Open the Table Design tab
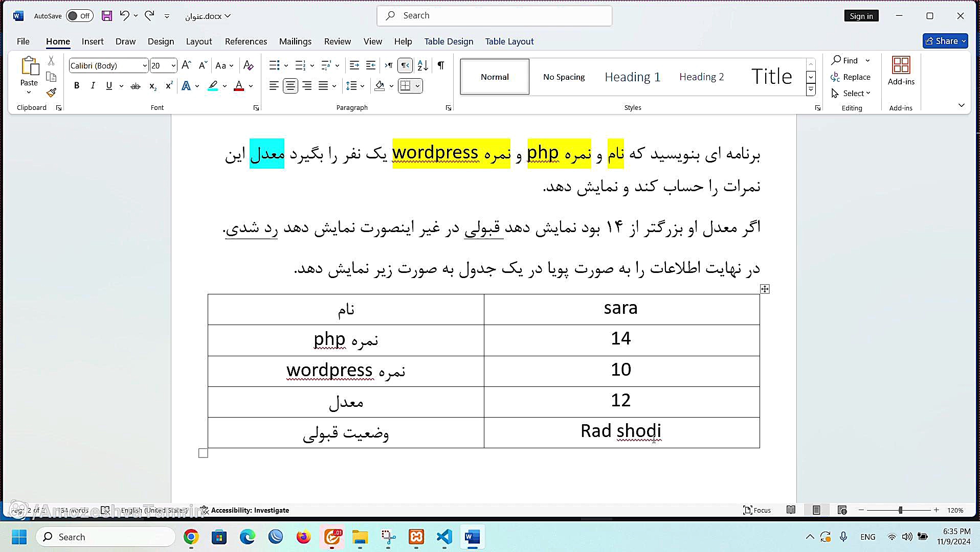The height and width of the screenshot is (552, 980). (x=449, y=41)
